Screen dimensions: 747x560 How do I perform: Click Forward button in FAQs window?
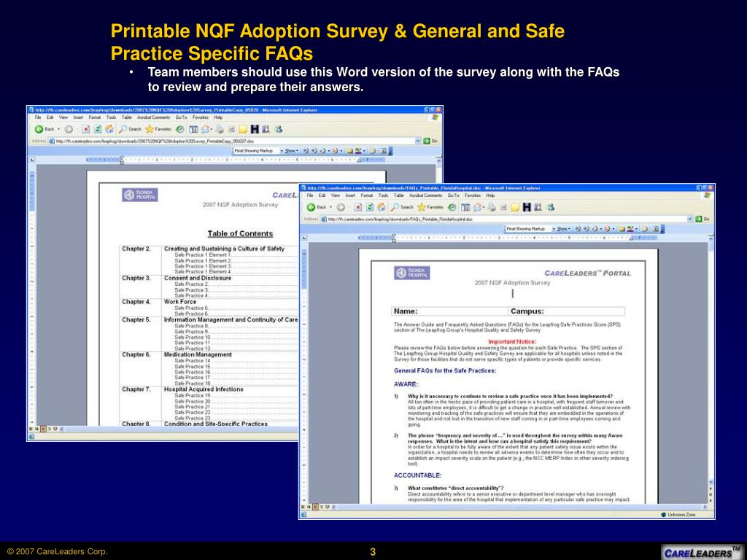point(341,207)
